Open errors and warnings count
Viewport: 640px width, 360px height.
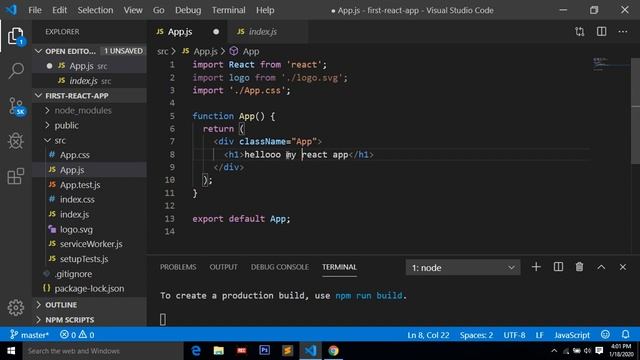click(77, 335)
